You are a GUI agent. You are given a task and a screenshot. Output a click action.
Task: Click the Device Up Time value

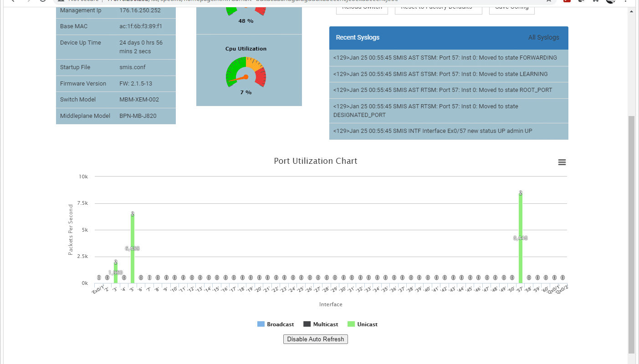coord(141,47)
